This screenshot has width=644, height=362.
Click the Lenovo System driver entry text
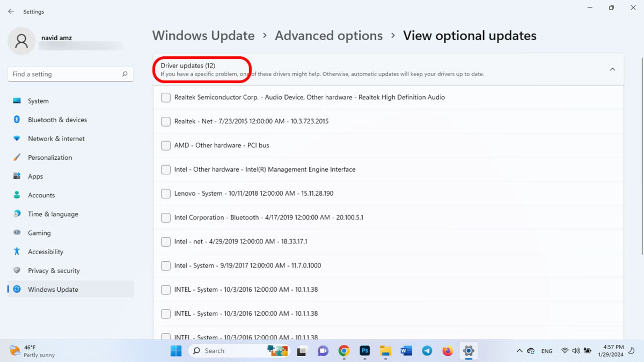point(254,193)
